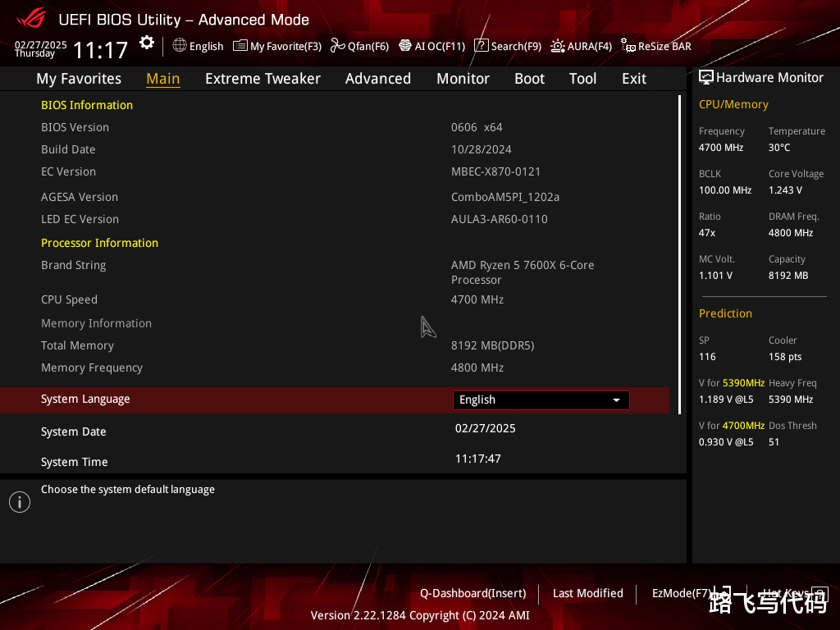Screen dimensions: 840x630
Task: Select the Exit tab
Action: 634,79
